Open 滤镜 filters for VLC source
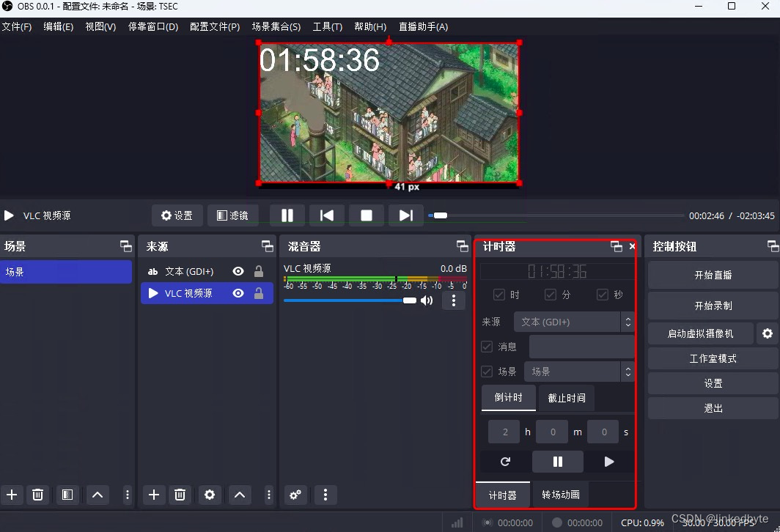780x532 pixels. click(x=233, y=215)
